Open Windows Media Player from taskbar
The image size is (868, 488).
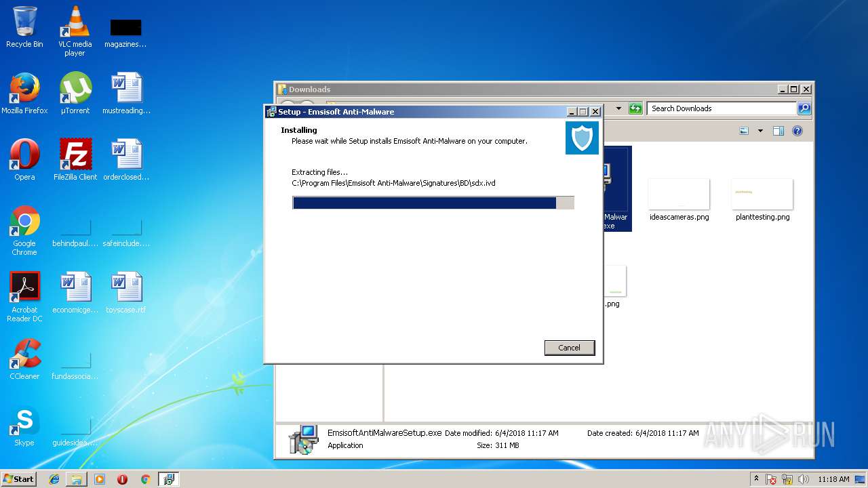(100, 479)
